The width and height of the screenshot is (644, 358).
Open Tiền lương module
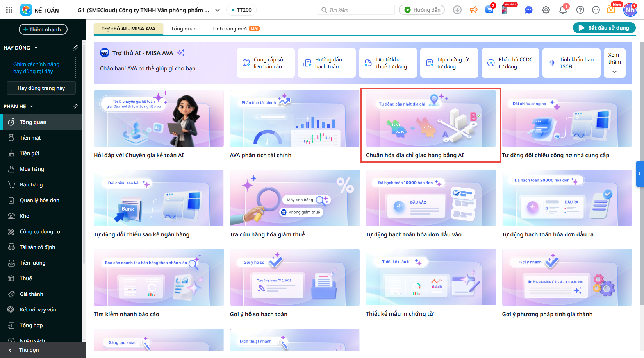click(x=41, y=263)
